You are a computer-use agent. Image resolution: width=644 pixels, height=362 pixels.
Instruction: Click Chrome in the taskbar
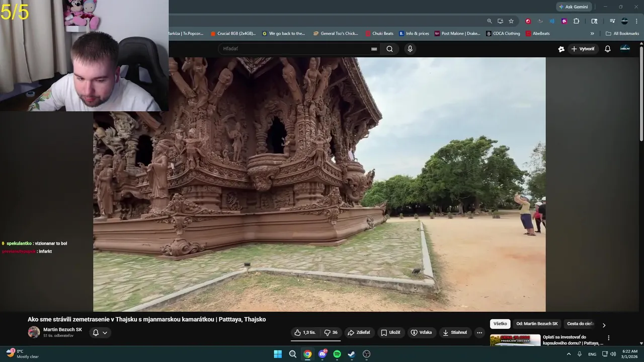click(x=307, y=354)
